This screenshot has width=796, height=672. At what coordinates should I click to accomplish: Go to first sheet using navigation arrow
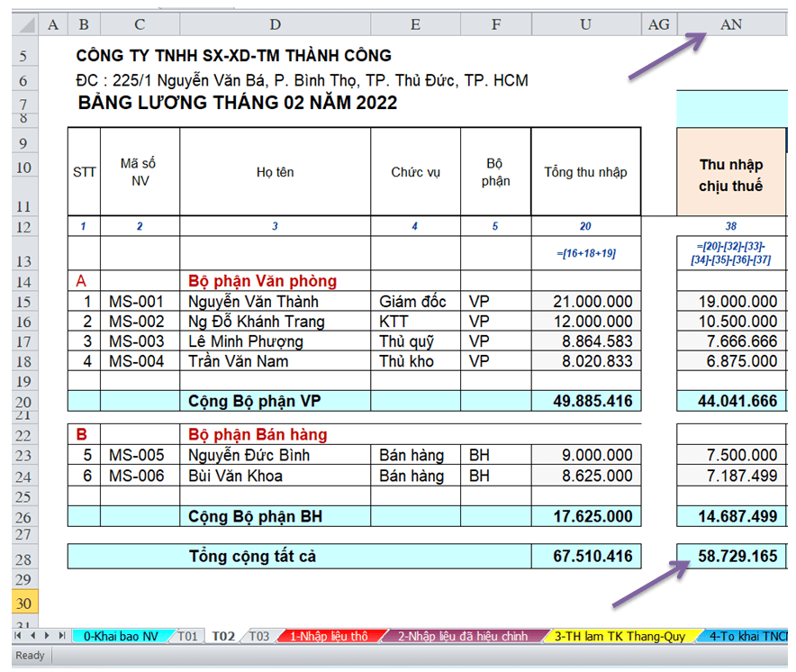coord(17,636)
